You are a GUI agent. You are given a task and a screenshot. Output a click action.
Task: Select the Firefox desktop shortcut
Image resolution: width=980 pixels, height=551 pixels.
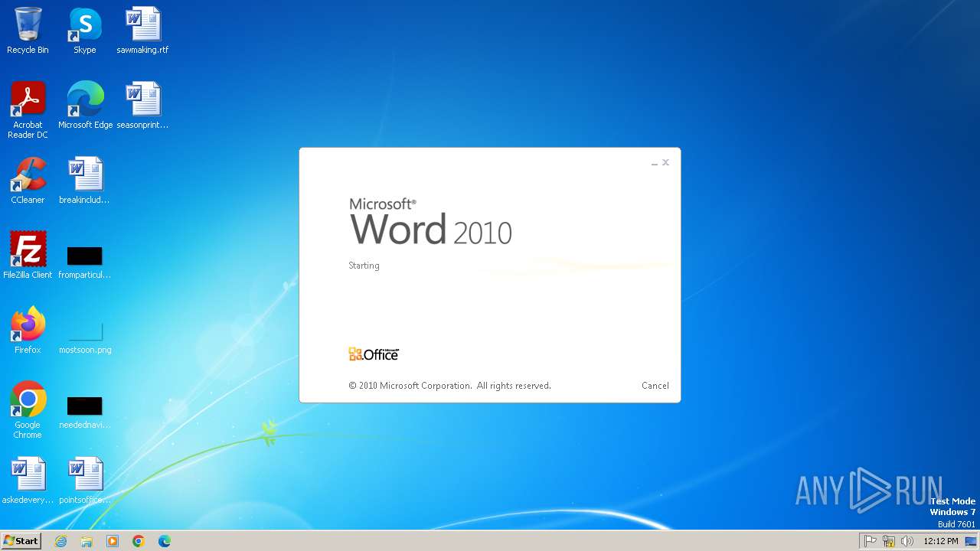coord(28,331)
